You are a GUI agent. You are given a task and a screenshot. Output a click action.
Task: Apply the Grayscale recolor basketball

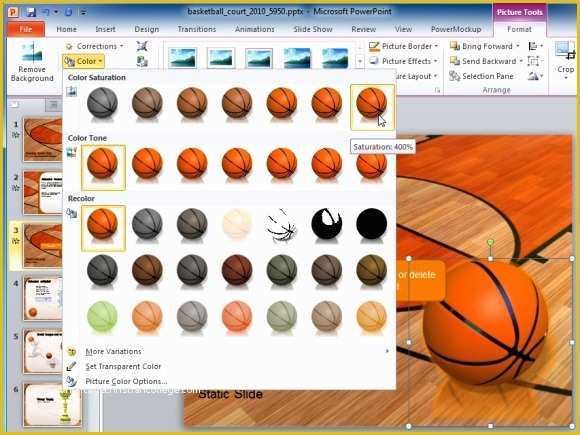coord(147,226)
